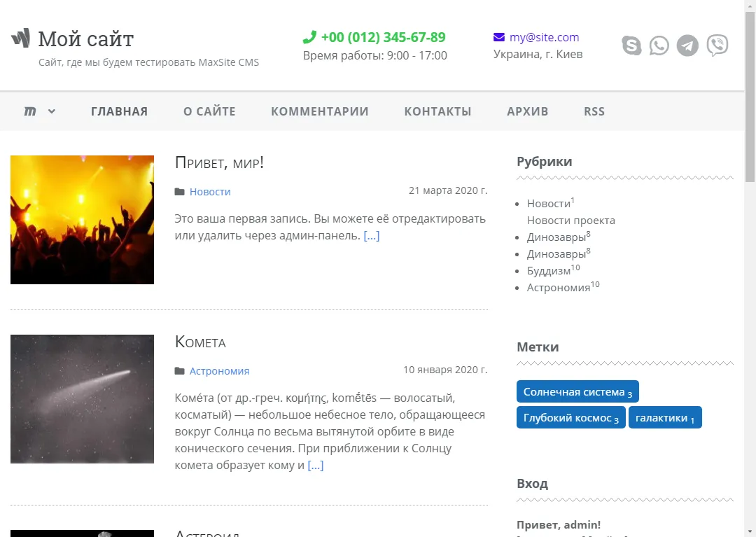Click the site logo next to Мой сайт

[20, 38]
